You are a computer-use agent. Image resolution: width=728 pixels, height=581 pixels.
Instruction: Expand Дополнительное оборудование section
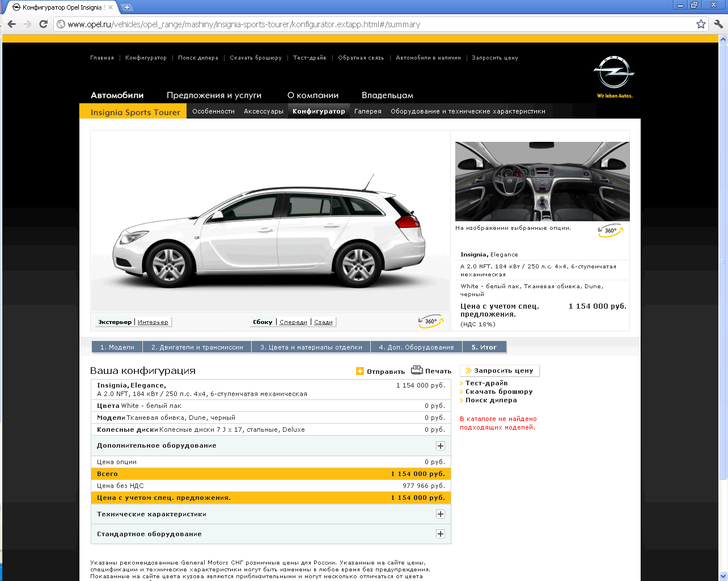441,446
